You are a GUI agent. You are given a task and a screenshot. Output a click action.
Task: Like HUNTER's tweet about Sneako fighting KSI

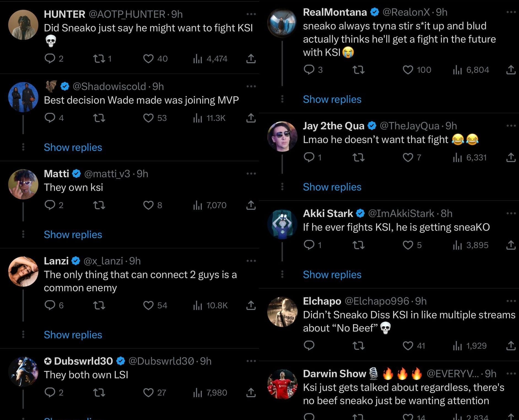[149, 58]
